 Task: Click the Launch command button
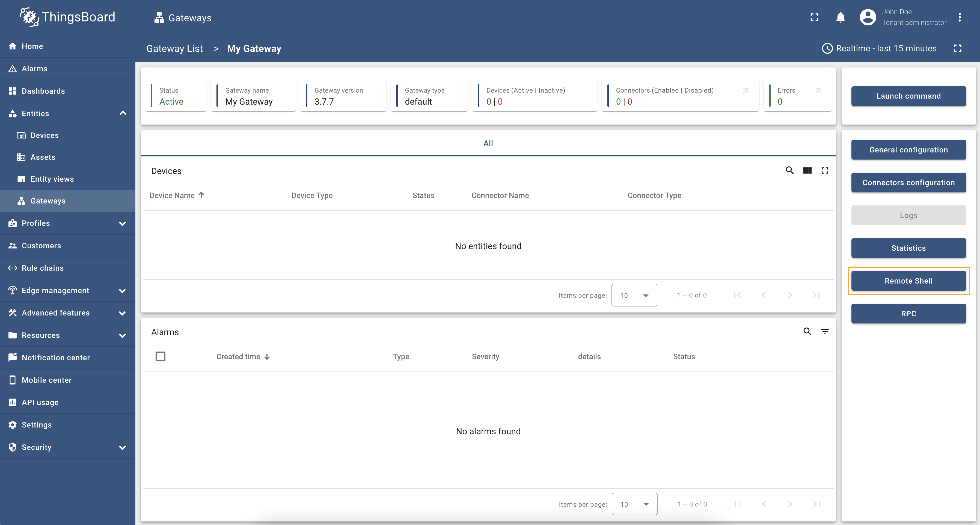908,96
